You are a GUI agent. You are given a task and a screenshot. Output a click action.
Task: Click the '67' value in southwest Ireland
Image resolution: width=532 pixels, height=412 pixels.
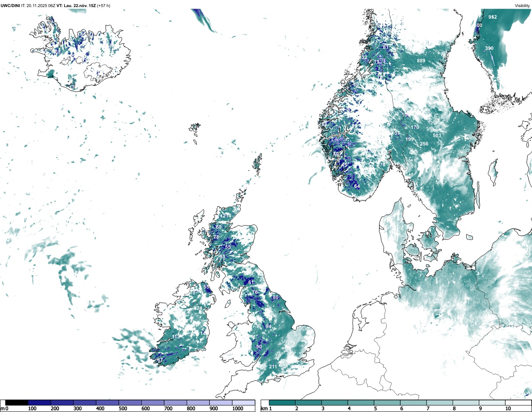tap(160, 360)
